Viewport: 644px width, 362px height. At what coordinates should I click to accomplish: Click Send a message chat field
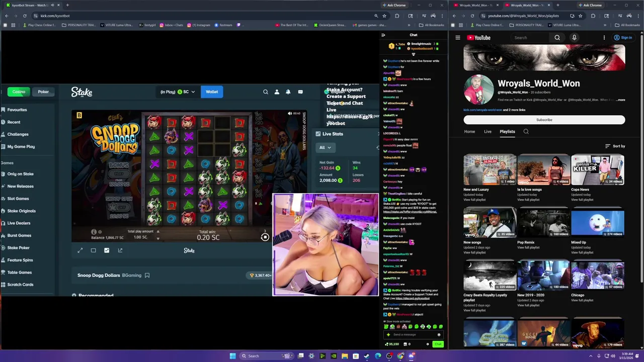coord(414,334)
